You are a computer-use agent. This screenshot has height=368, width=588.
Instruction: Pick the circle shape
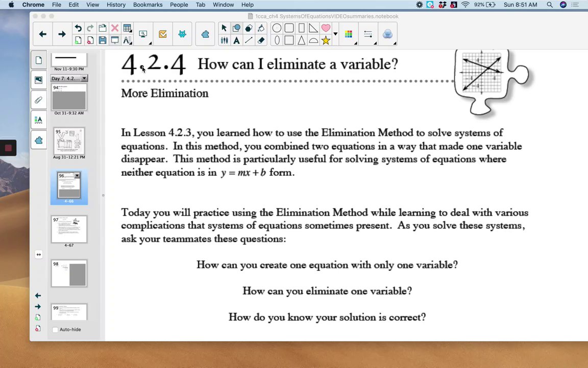pos(277,28)
